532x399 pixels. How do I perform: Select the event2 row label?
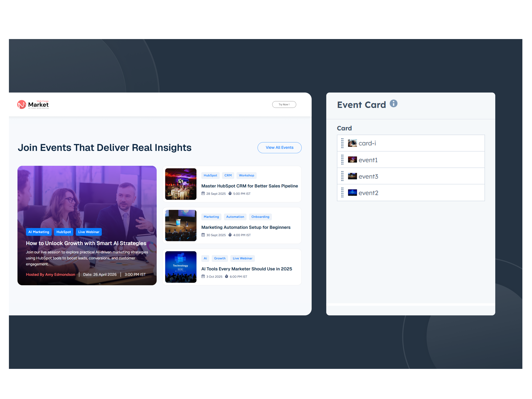tap(368, 193)
